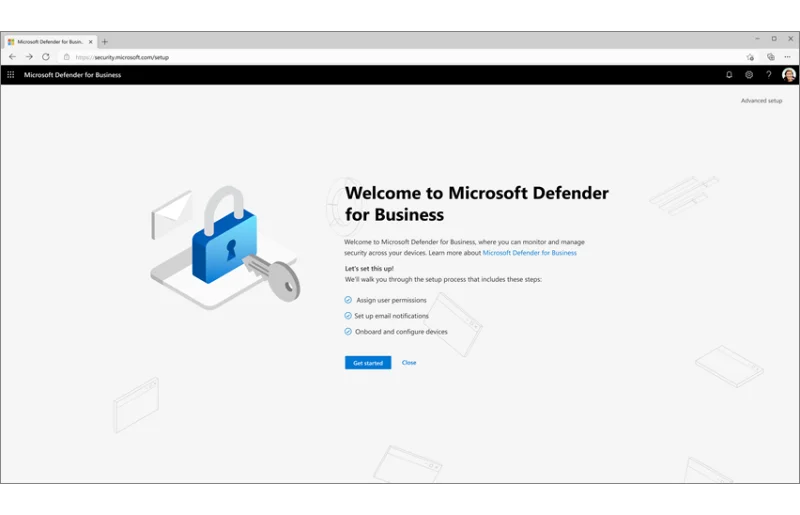
Task: Open the help question mark
Action: pos(768,75)
